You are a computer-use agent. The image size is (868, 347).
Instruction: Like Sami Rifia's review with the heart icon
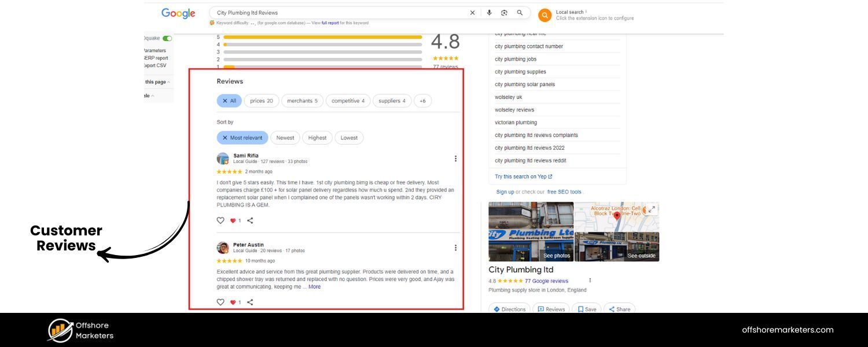pyautogui.click(x=220, y=220)
